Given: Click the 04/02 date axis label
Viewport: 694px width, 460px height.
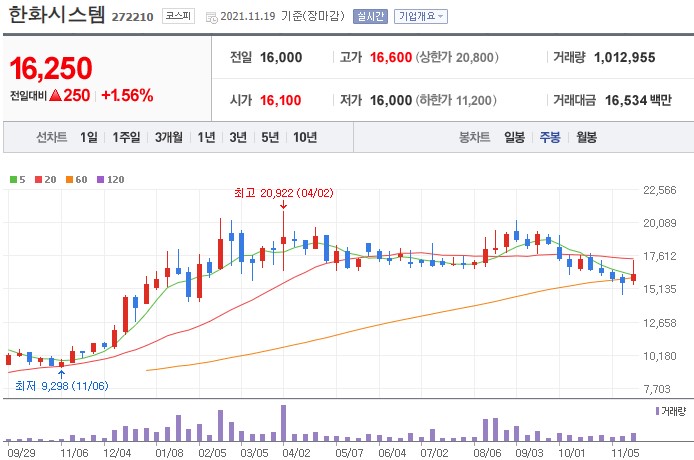Looking at the screenshot, I should pos(296,453).
